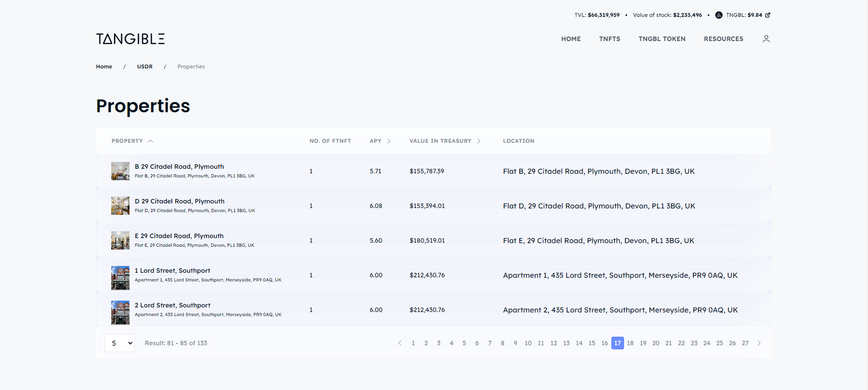
Task: Click the USDR breadcrumb link
Action: 145,67
